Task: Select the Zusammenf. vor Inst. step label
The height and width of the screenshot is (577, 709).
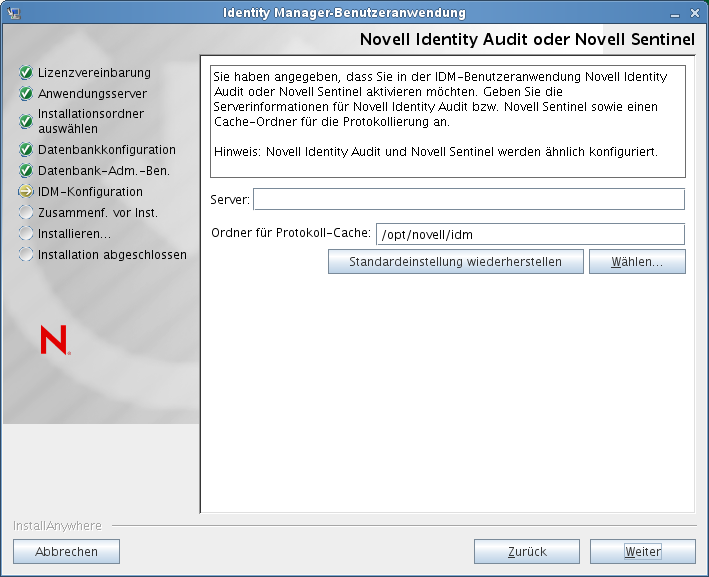Action: coord(98,213)
